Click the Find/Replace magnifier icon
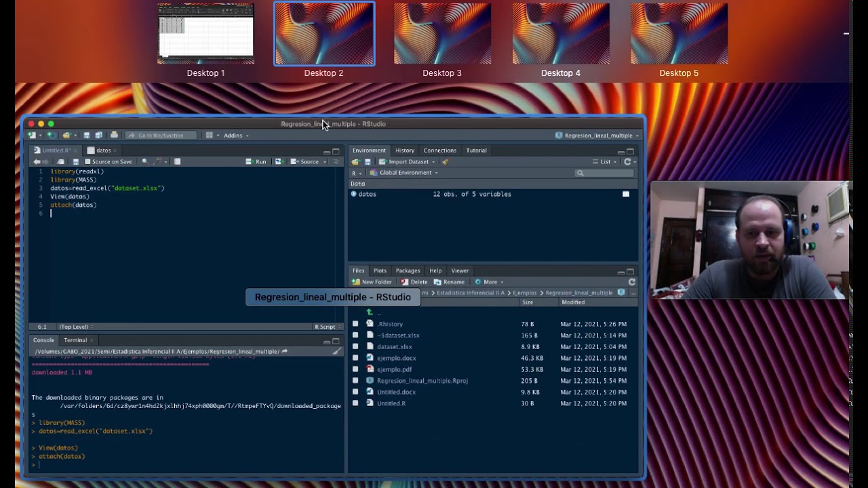This screenshot has width=868, height=488. (x=145, y=161)
